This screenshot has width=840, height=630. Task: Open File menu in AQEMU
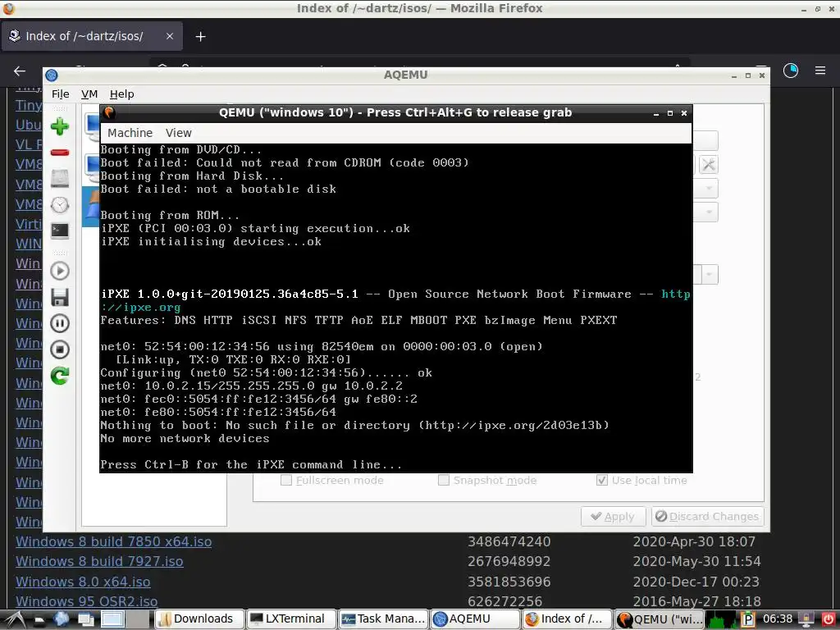pos(61,94)
